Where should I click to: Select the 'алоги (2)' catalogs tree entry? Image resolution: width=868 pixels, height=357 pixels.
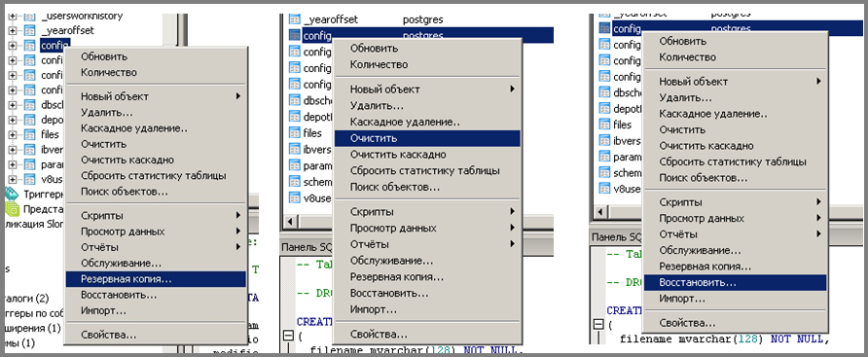26,299
